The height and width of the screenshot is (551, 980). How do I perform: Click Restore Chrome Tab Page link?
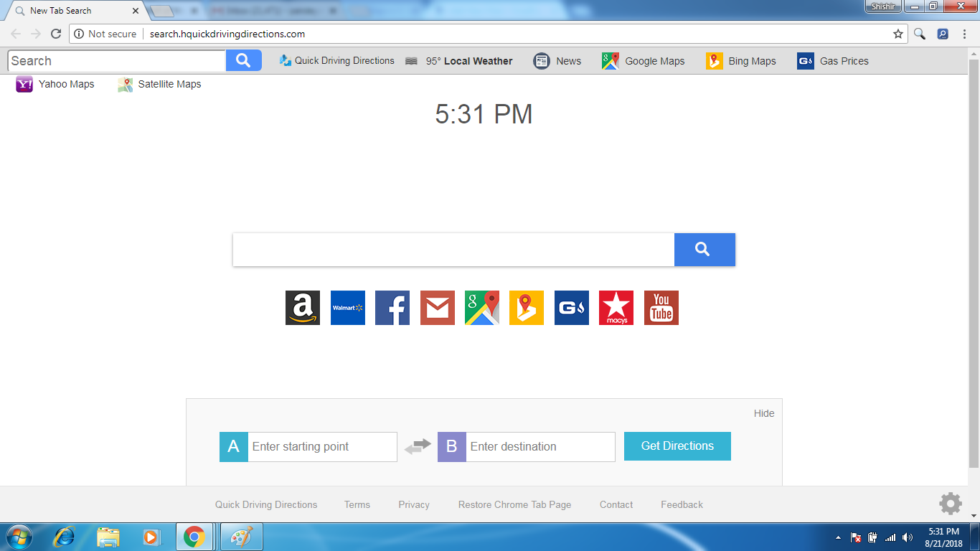514,504
